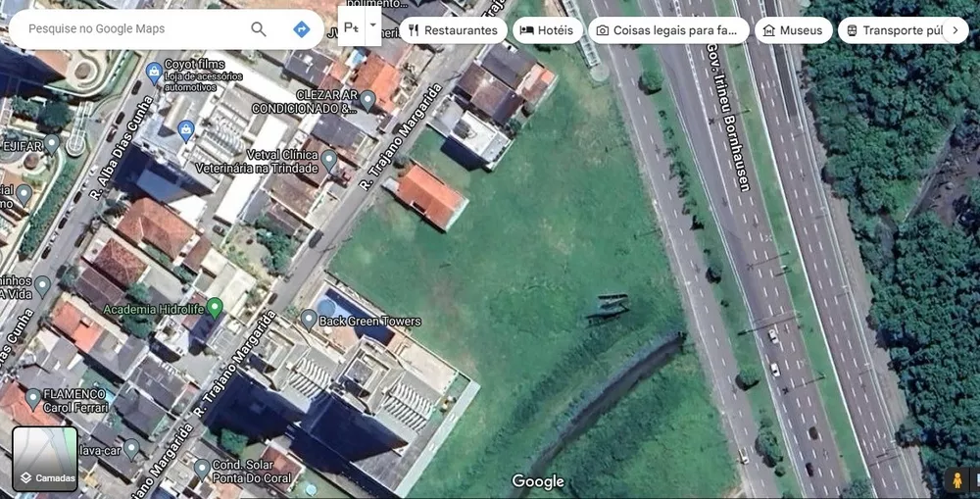980x499 pixels.
Task: Click the Coyot films label text
Action: [x=194, y=65]
